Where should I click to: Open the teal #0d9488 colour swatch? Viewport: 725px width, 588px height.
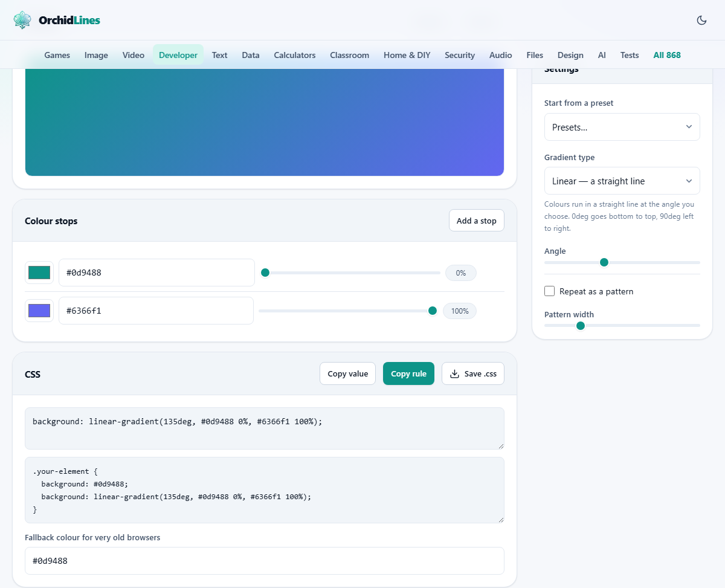[39, 273]
